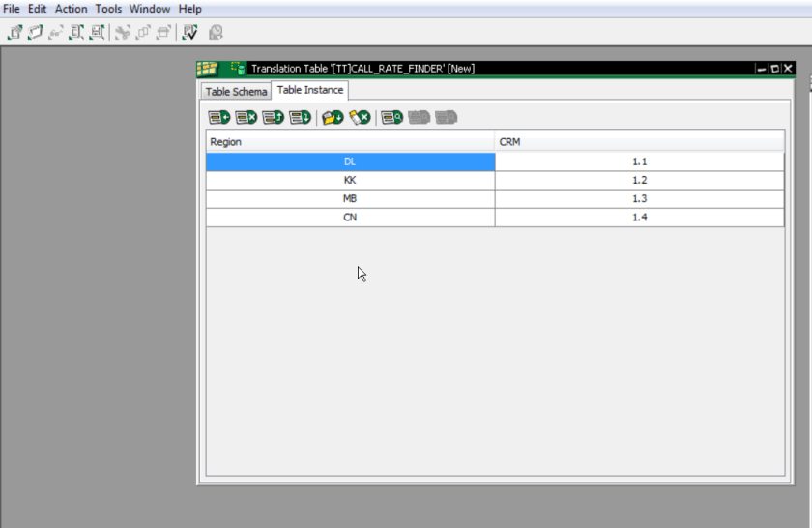Close the Translation Table window
Screen dimensions: 812x528
click(788, 69)
